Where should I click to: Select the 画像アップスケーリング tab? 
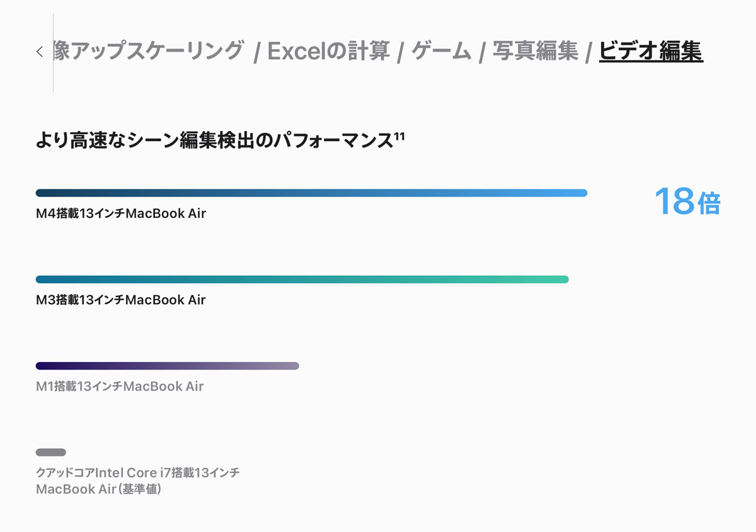tap(149, 51)
